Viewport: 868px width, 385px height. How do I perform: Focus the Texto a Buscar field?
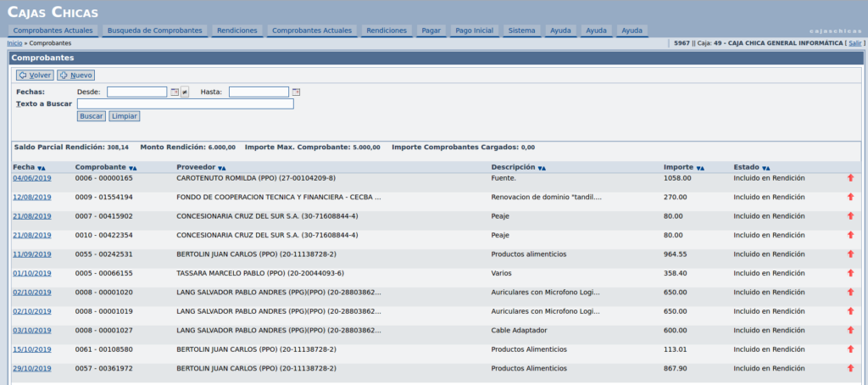click(x=186, y=103)
